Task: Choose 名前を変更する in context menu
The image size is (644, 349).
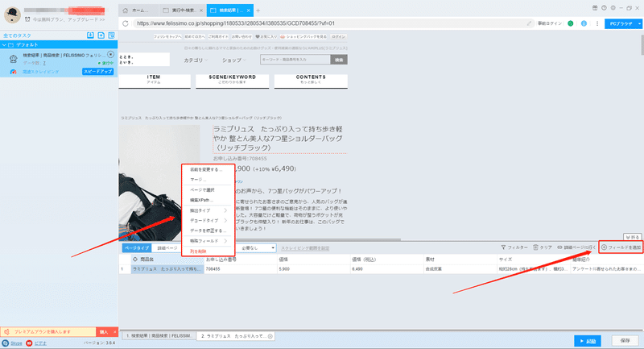Action: pos(206,169)
